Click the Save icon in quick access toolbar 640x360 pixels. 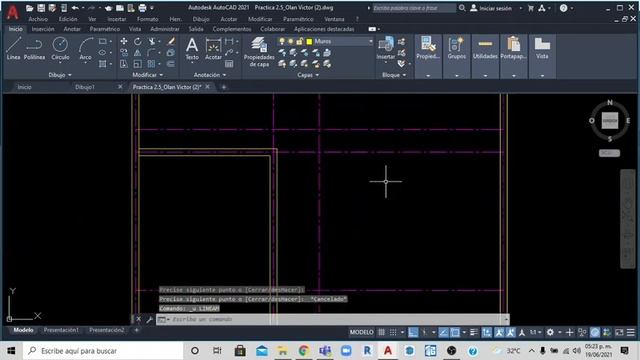tap(41, 8)
